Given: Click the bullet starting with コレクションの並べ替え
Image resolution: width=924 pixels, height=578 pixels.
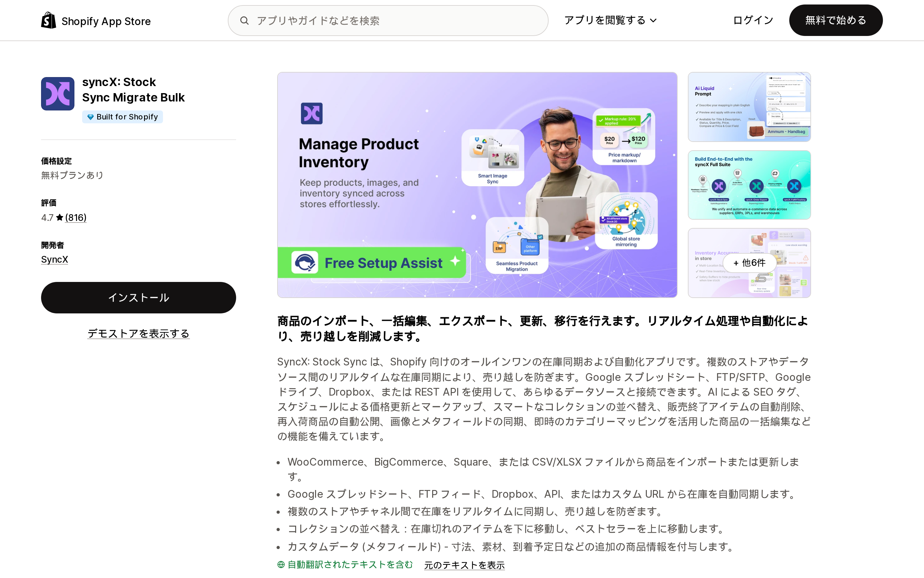Looking at the screenshot, I should [x=506, y=529].
